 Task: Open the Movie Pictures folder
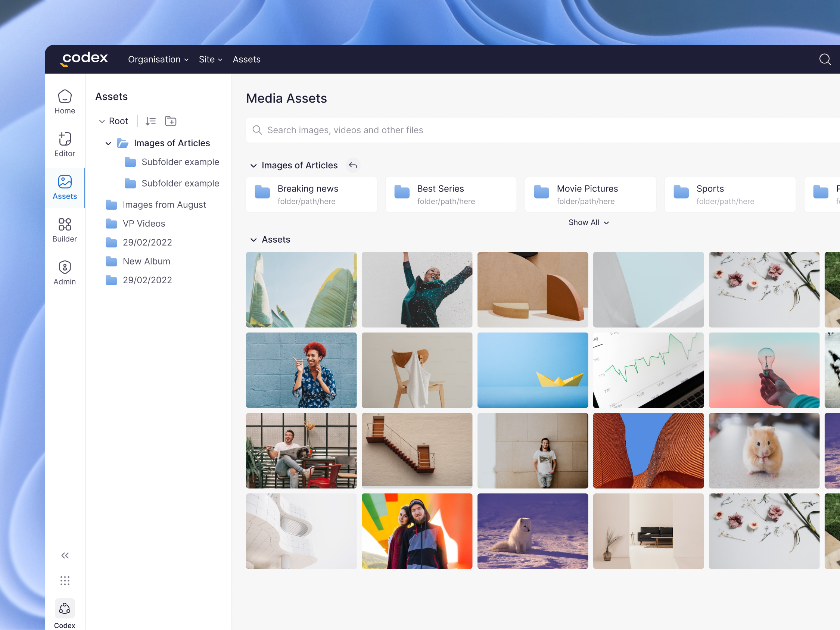590,194
